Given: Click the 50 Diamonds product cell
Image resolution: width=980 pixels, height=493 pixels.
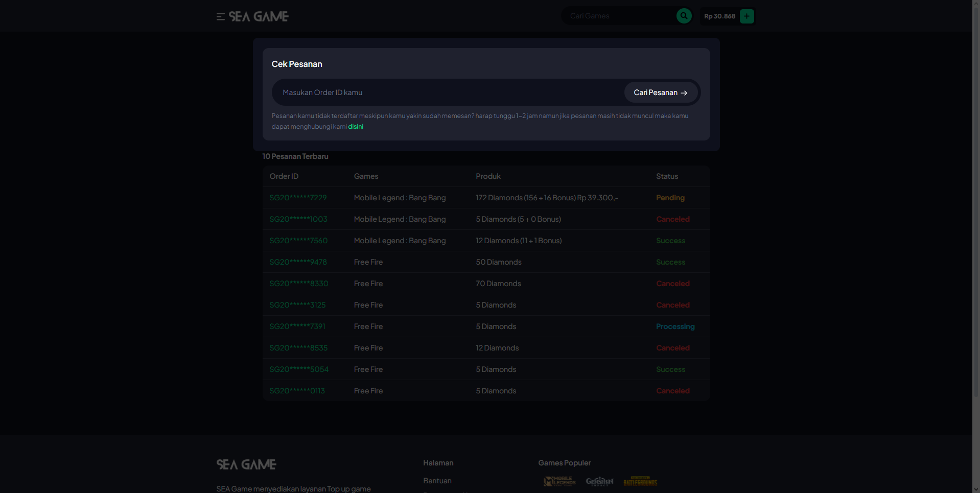Looking at the screenshot, I should click(x=498, y=262).
